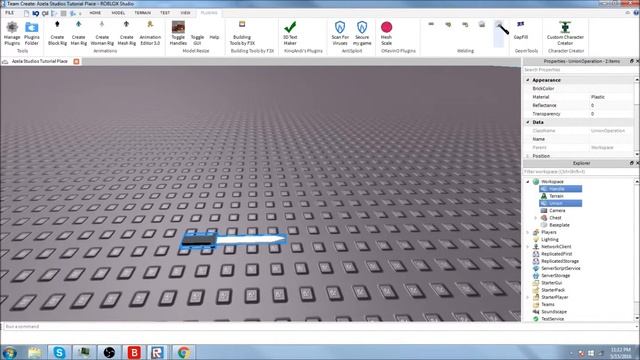
Task: Click the Run a command bar
Action: [x=318, y=327]
